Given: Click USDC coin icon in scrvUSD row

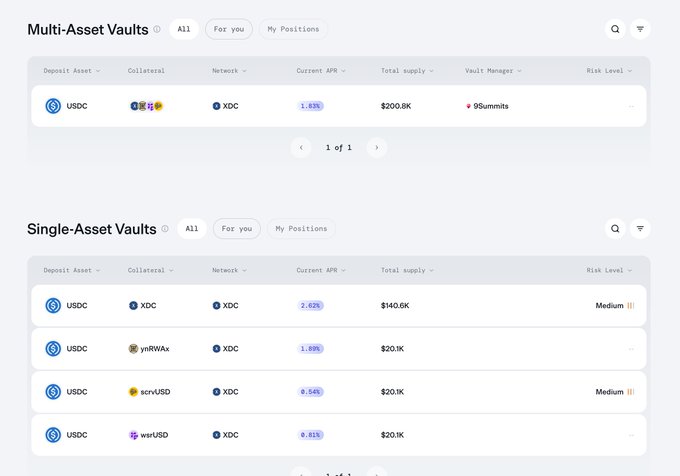Looking at the screenshot, I should tap(53, 391).
